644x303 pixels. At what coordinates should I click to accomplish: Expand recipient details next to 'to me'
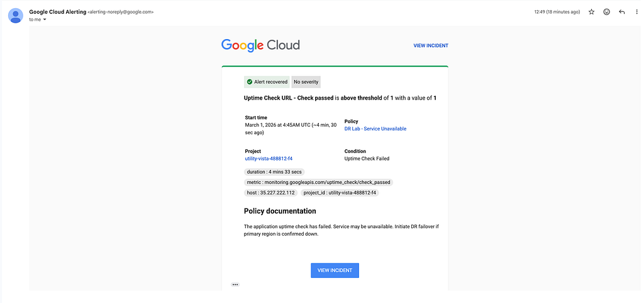point(45,20)
